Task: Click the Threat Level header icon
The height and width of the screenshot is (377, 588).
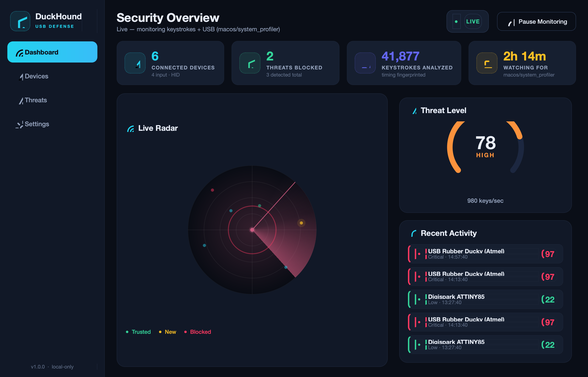Action: coord(414,111)
